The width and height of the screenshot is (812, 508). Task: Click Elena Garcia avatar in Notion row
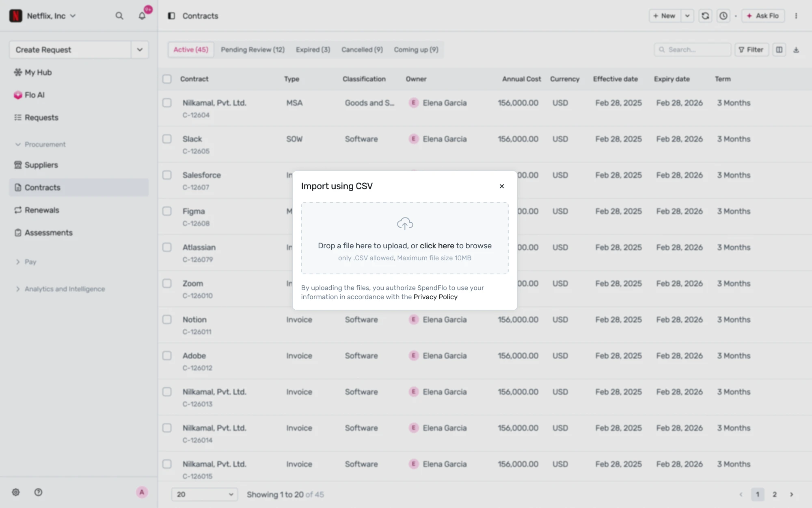[x=414, y=320]
